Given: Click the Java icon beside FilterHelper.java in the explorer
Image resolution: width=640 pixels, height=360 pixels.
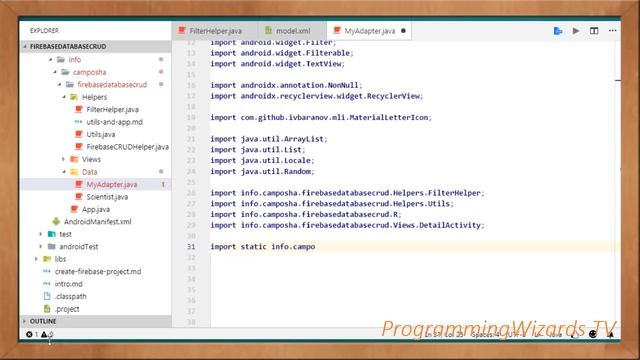Looking at the screenshot, I should click(79, 109).
